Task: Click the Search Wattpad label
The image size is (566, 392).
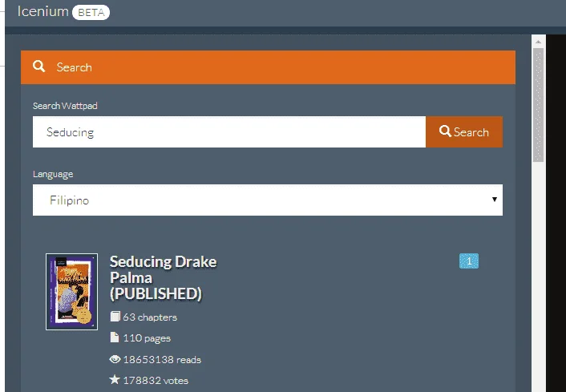Action: point(65,106)
